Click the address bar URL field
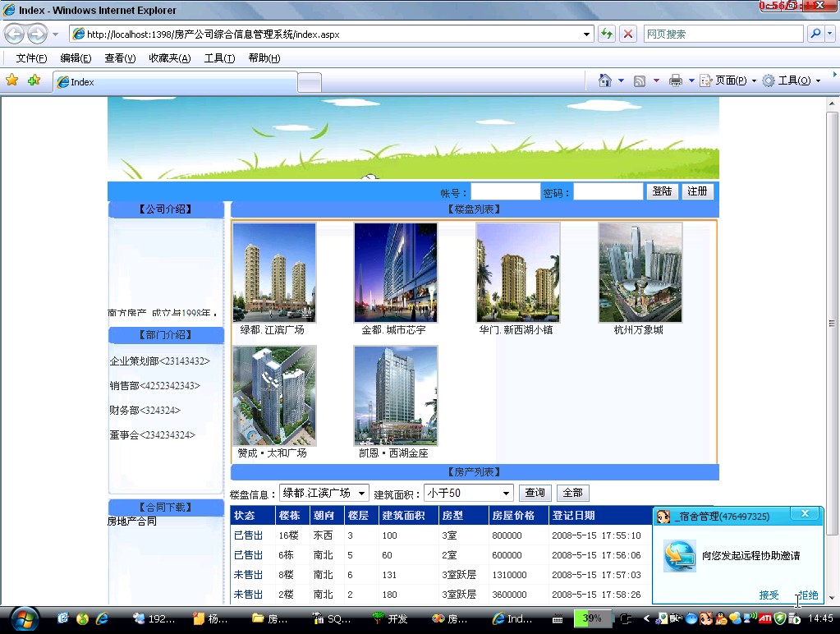This screenshot has width=840, height=634. tap(326, 34)
